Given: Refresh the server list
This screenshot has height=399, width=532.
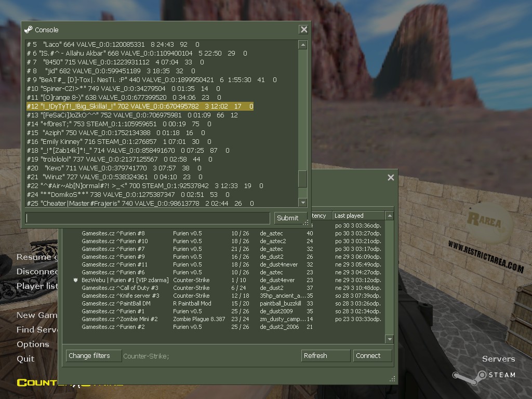Looking at the screenshot, I should click(x=325, y=356).
